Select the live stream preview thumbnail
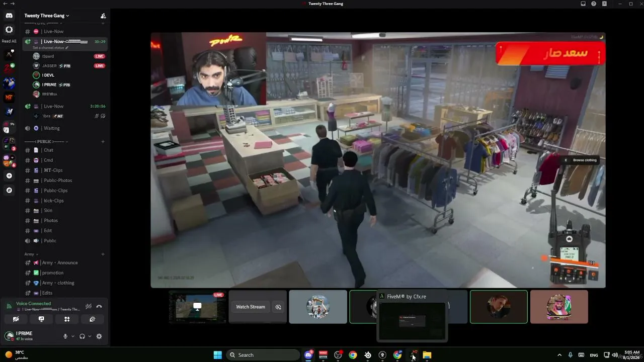This screenshot has width=644, height=362. tap(197, 307)
